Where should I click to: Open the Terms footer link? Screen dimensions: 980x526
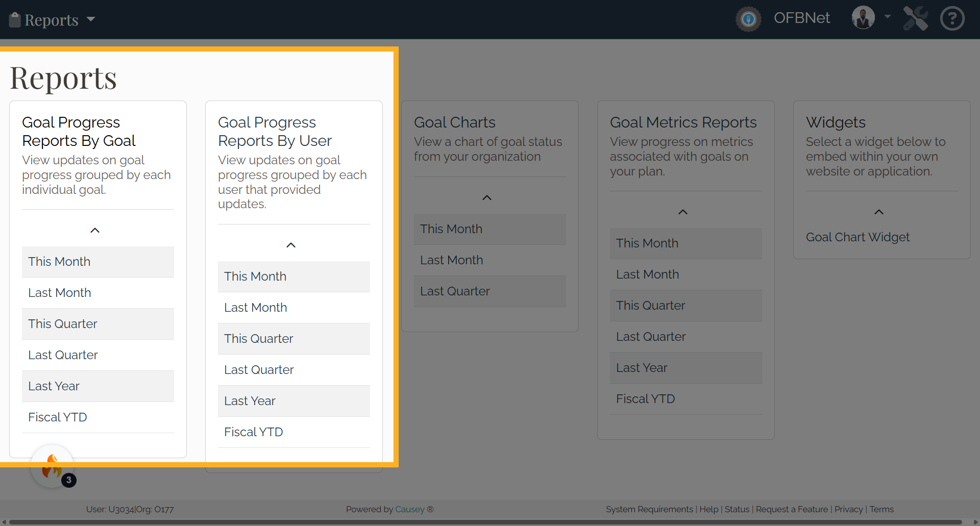point(881,509)
